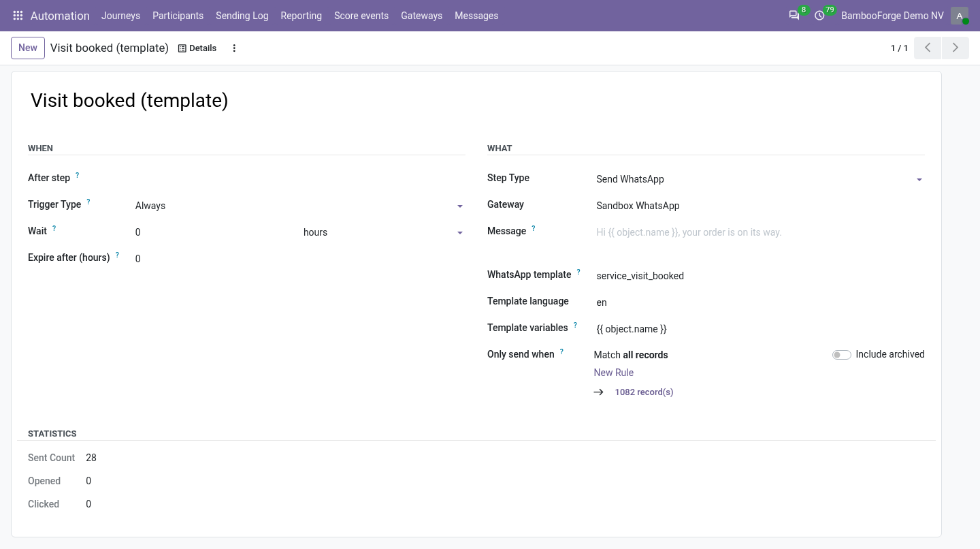Open the 1082 record(s) link
This screenshot has height=549, width=980.
644,392
